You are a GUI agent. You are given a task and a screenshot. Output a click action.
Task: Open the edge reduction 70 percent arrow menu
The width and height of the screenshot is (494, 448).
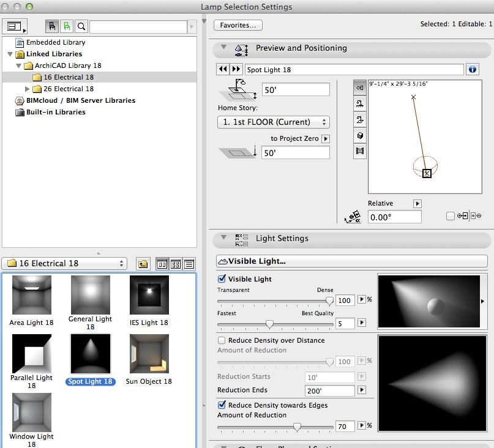pos(362,425)
